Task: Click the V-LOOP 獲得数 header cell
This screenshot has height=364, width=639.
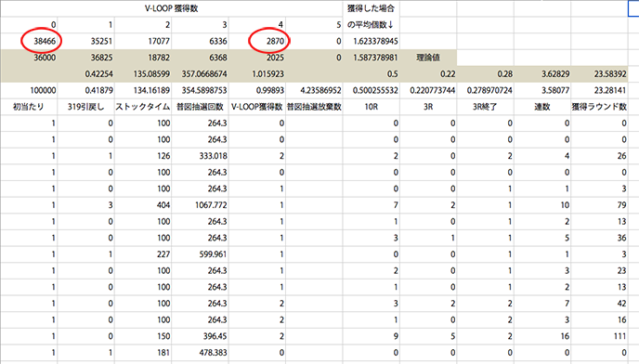Action: 172,8
